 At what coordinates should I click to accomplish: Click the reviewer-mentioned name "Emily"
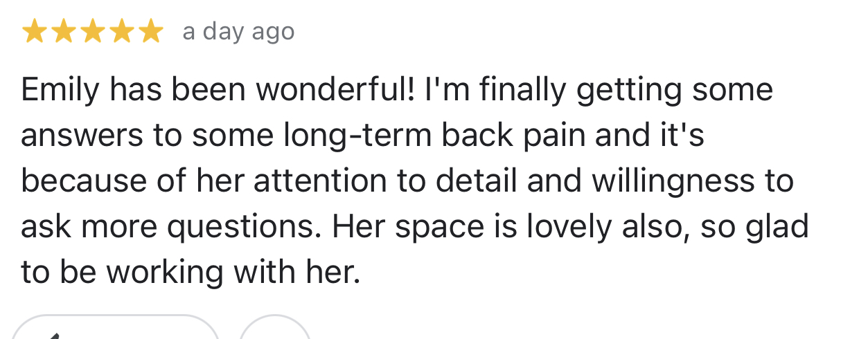pos(62,91)
